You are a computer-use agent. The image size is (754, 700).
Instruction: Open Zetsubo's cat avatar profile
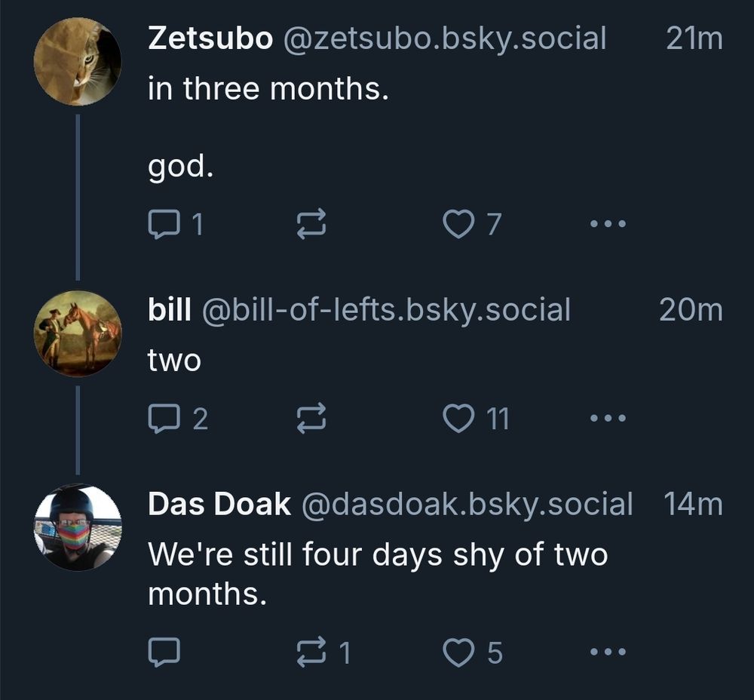point(78,62)
